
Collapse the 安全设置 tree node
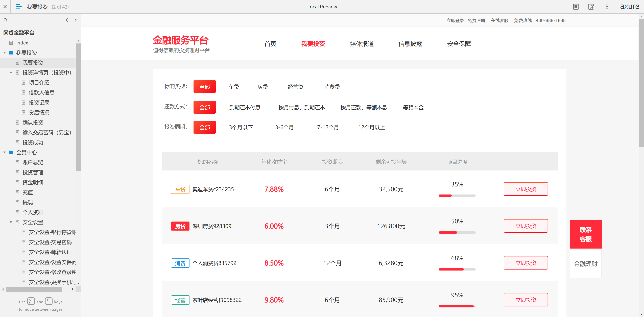click(11, 222)
